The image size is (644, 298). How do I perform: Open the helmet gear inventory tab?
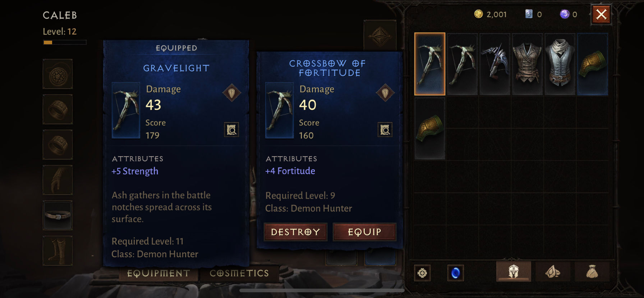point(514,271)
